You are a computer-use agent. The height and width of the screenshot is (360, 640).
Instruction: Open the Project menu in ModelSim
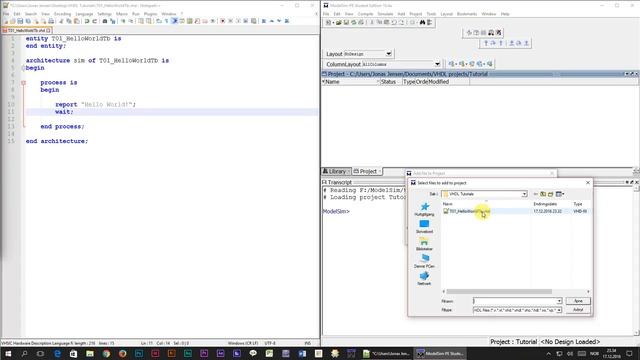tap(416, 14)
